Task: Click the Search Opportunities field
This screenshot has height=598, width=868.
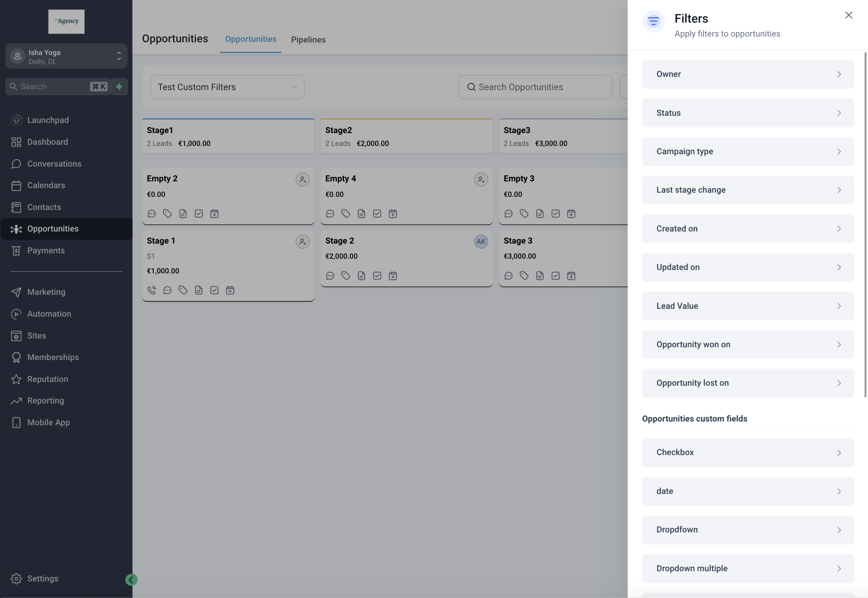Action: pyautogui.click(x=535, y=87)
